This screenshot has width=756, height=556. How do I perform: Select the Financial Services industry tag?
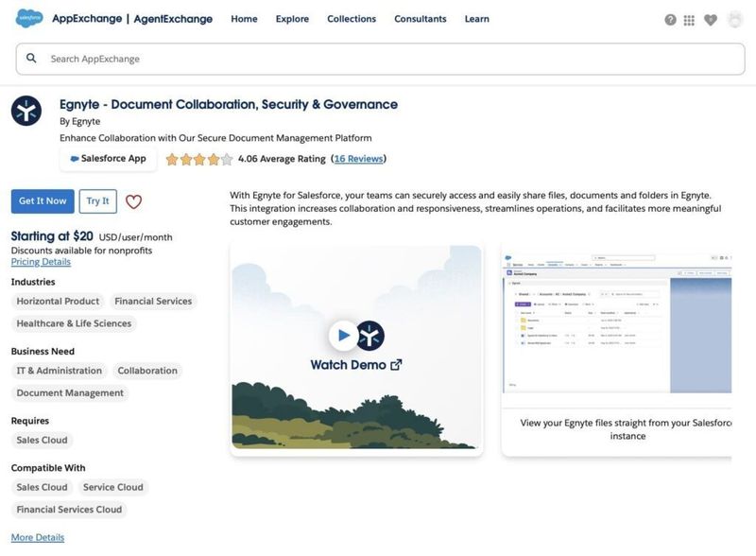click(153, 301)
